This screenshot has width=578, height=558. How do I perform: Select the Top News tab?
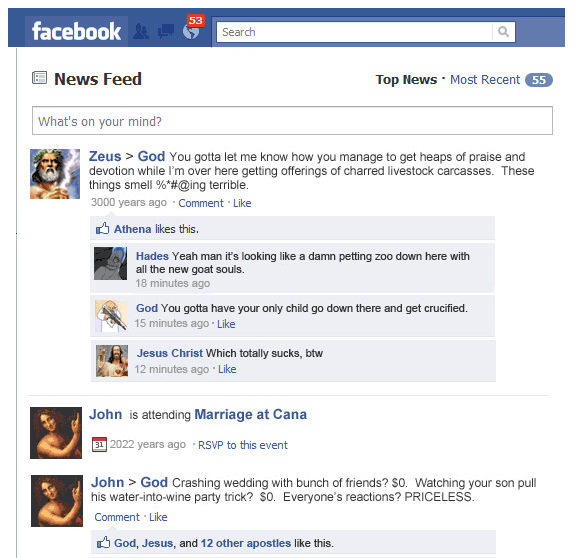pyautogui.click(x=406, y=80)
